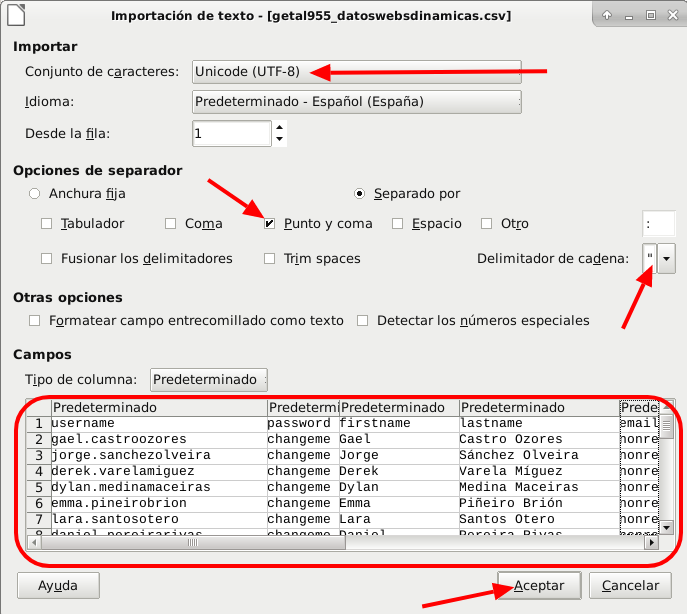Click the preview scroll-right arrow
Screen dimensions: 687x614
pos(652,543)
